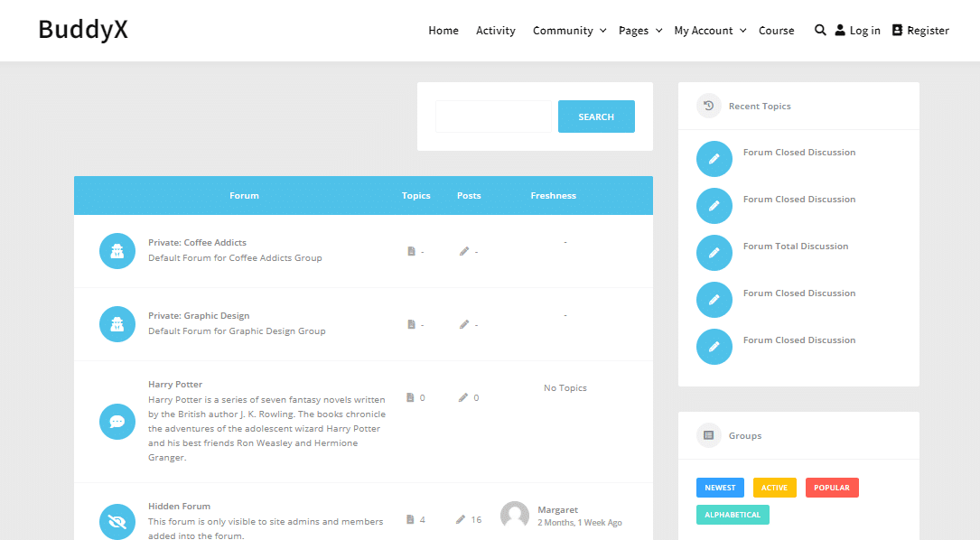980x540 pixels.
Task: Click pencil icon of first Forum Closed Discussion
Action: pyautogui.click(x=714, y=159)
